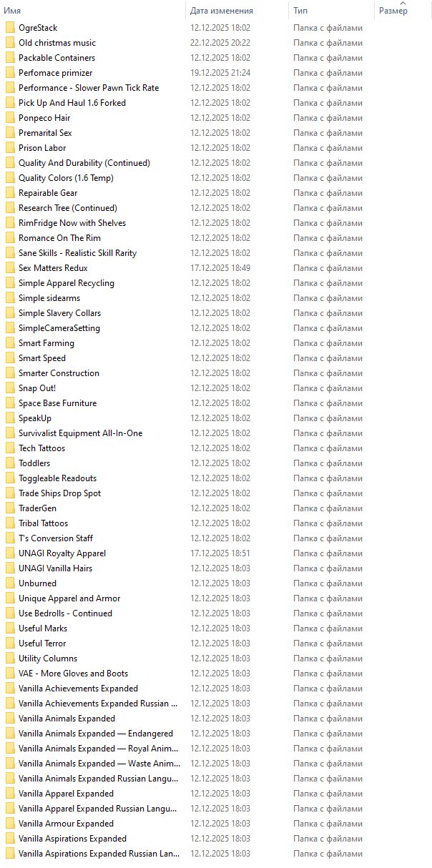Sort by the Тип column header

pos(331,11)
